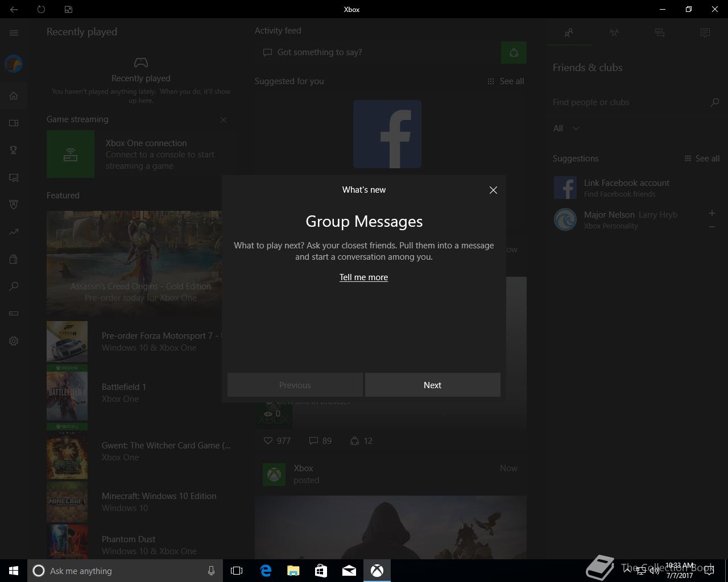Open Minecraft: Windows 10 Edition item

140,502
